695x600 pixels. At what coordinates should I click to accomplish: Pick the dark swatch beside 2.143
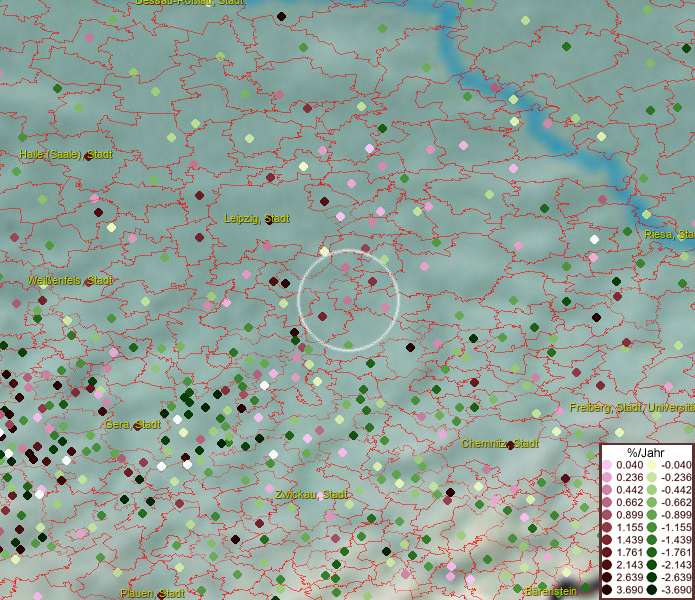click(607, 565)
